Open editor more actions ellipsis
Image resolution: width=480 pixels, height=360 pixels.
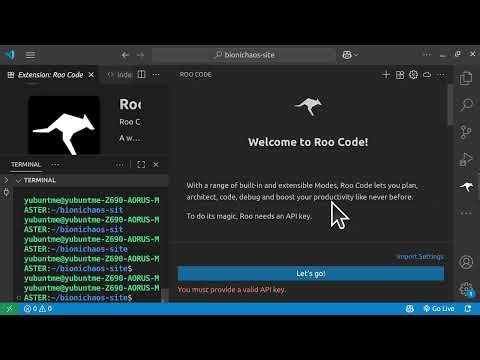(x=156, y=75)
